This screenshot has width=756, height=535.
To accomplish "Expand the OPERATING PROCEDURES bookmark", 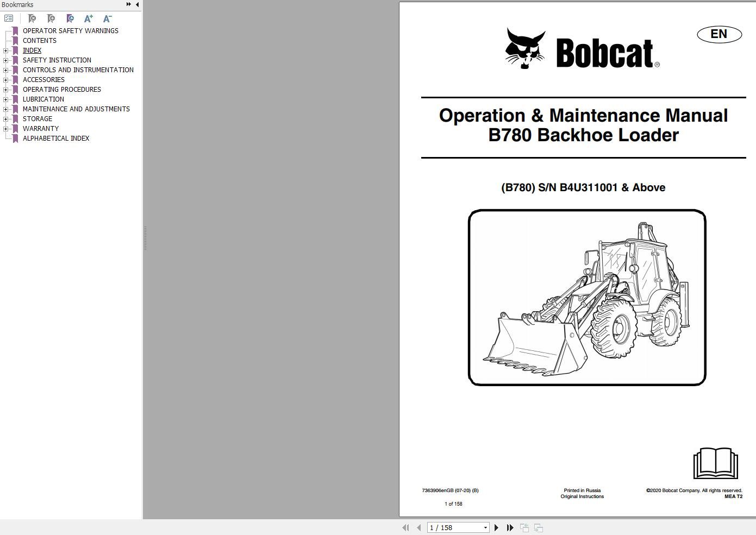I will (5, 90).
